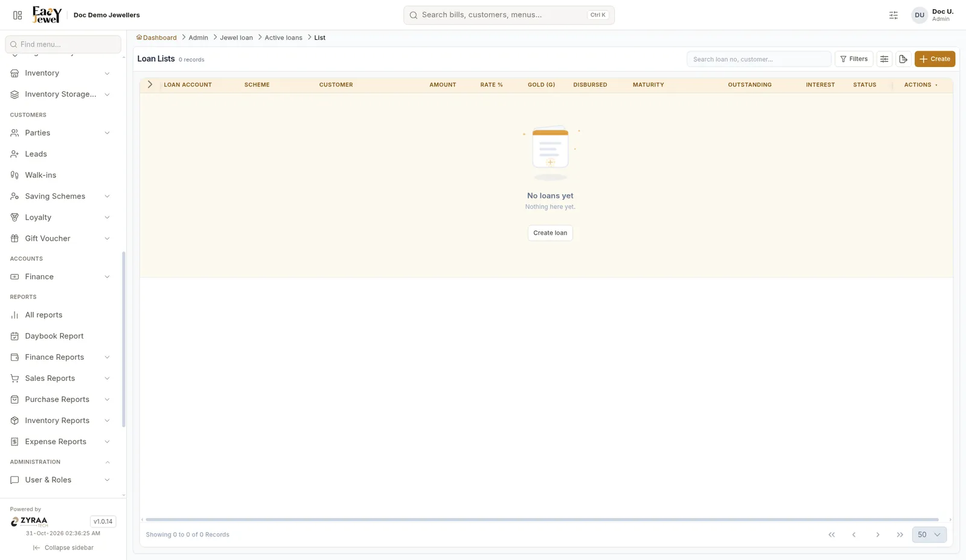Expand the Expense Reports menu
Image resolution: width=966 pixels, height=560 pixels.
tap(60, 442)
